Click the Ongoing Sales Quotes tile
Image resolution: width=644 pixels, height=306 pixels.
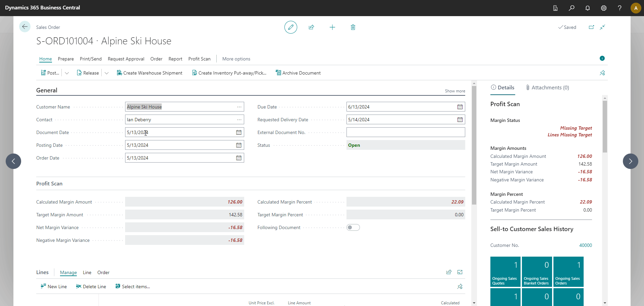pyautogui.click(x=505, y=271)
